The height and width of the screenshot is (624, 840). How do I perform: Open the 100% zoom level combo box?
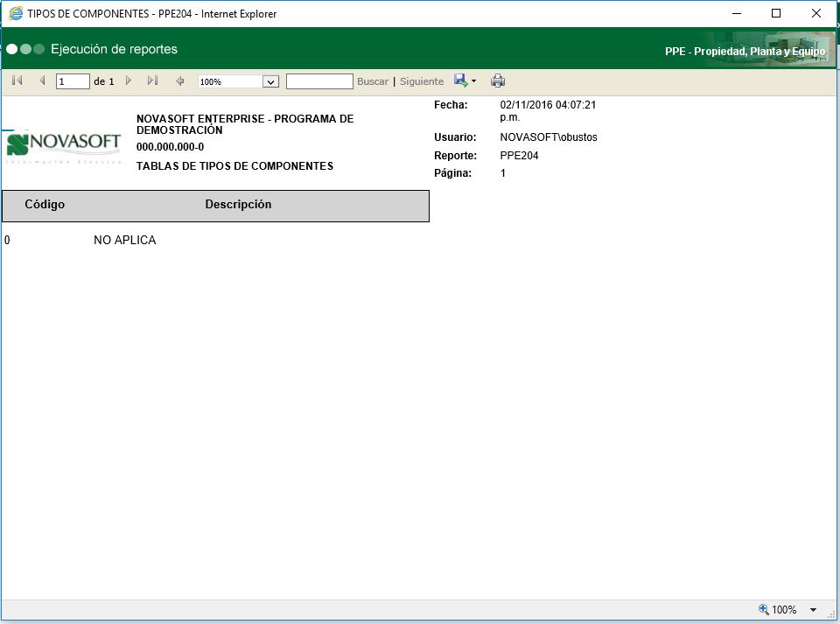point(238,81)
